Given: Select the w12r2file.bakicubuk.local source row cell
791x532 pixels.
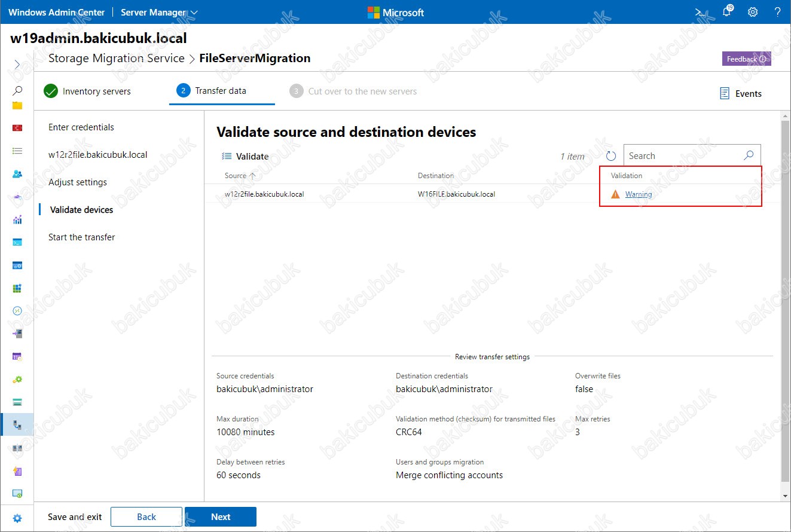Looking at the screenshot, I should tap(264, 194).
